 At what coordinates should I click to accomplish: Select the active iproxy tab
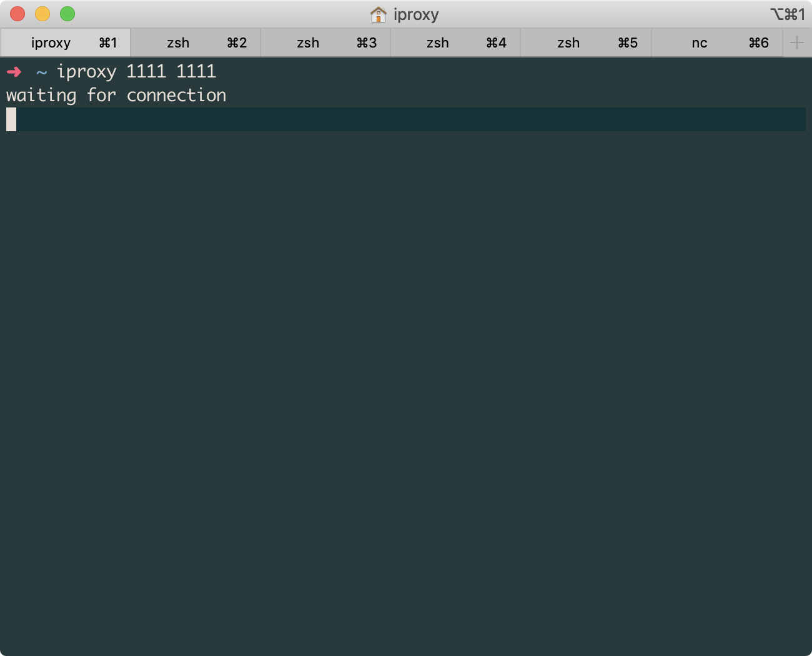click(x=65, y=42)
